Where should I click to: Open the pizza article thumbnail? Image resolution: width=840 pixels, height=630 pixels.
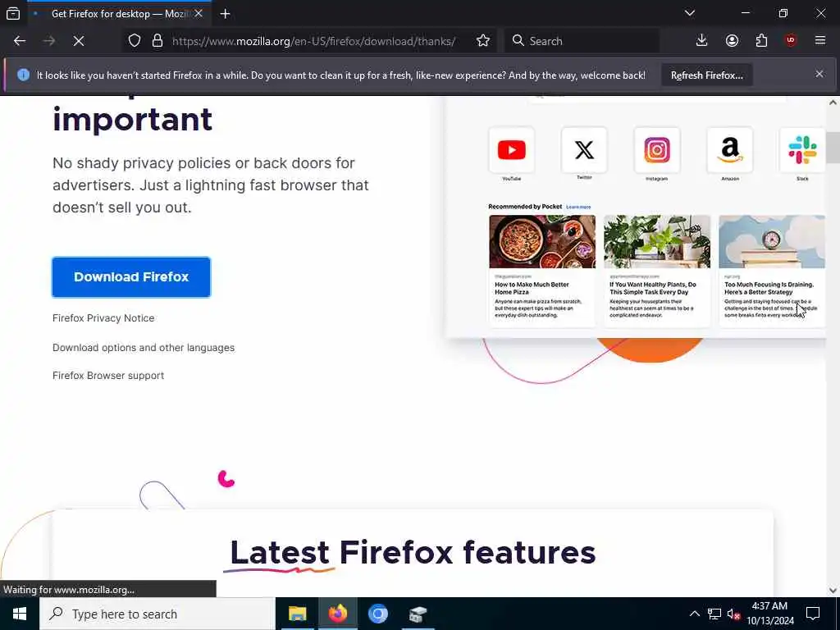point(542,242)
